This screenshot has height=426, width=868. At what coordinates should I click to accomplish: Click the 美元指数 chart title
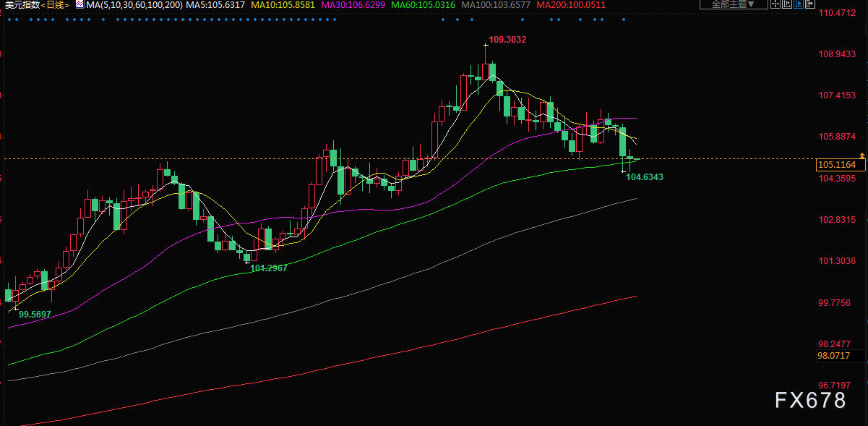[x=22, y=4]
